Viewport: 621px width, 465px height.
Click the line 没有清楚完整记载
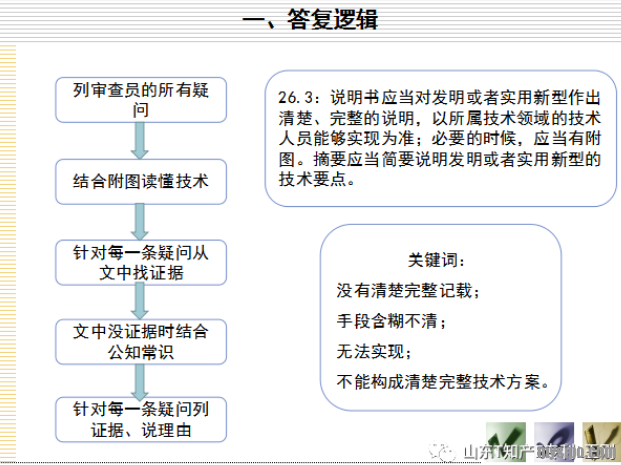coord(408,291)
